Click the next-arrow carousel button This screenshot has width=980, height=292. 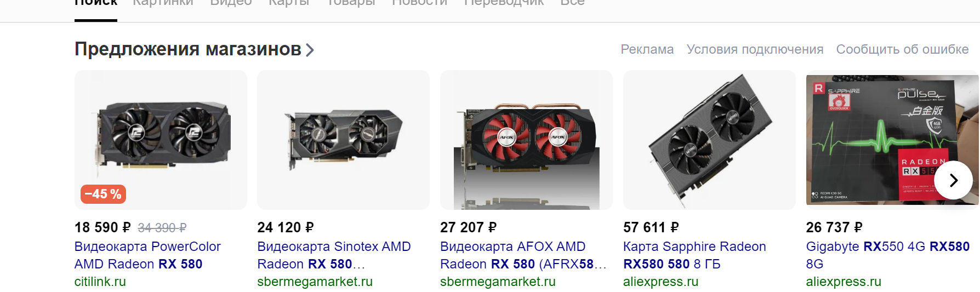click(x=953, y=180)
